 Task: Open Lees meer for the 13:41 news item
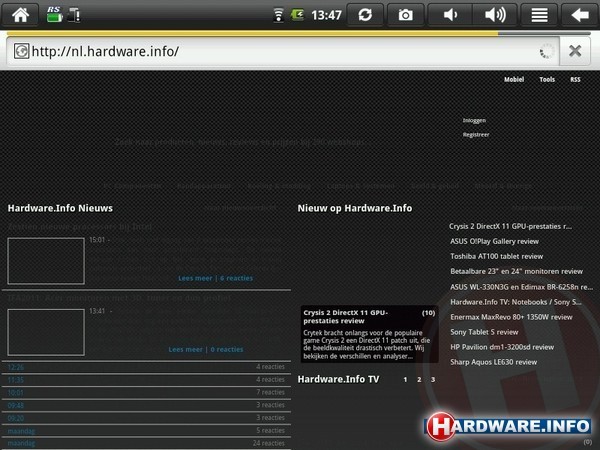(186, 349)
